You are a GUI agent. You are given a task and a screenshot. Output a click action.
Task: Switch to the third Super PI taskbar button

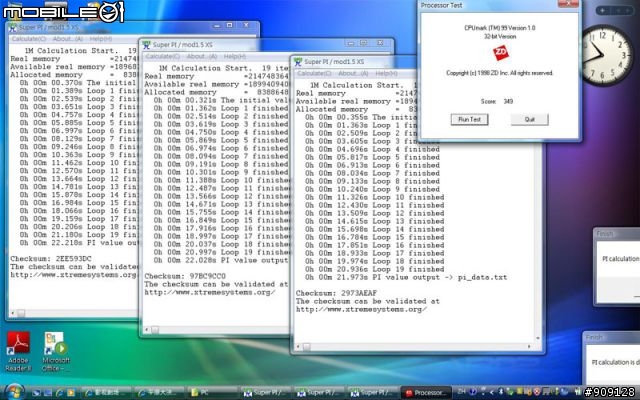pos(373,393)
